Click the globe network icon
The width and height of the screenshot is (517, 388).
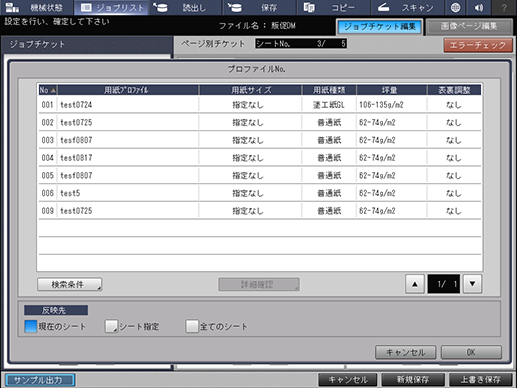click(x=455, y=7)
